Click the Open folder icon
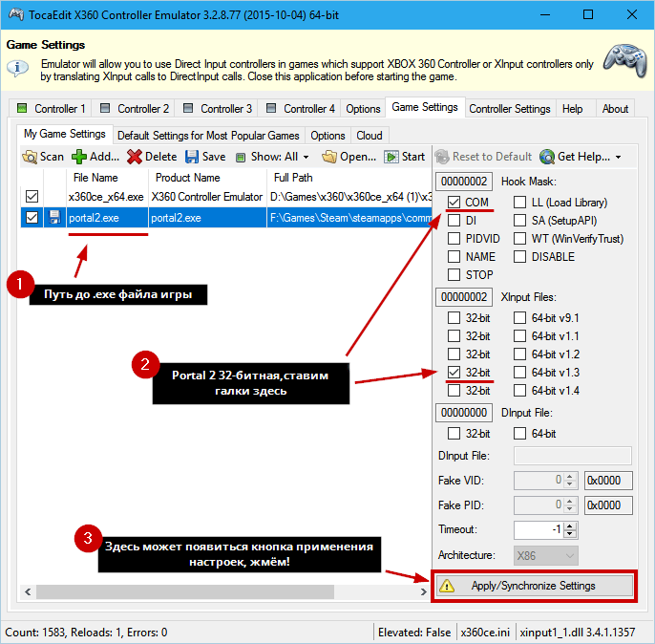The image size is (655, 644). (x=329, y=157)
